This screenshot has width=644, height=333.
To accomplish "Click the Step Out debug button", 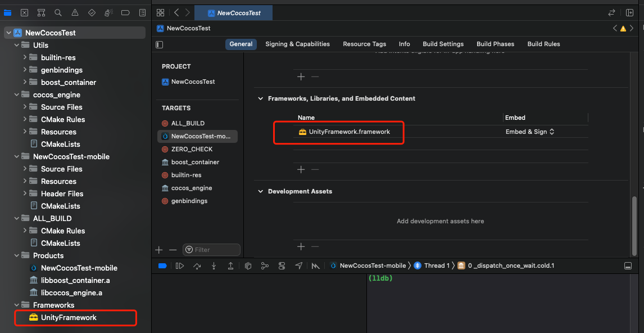I will (x=231, y=265).
